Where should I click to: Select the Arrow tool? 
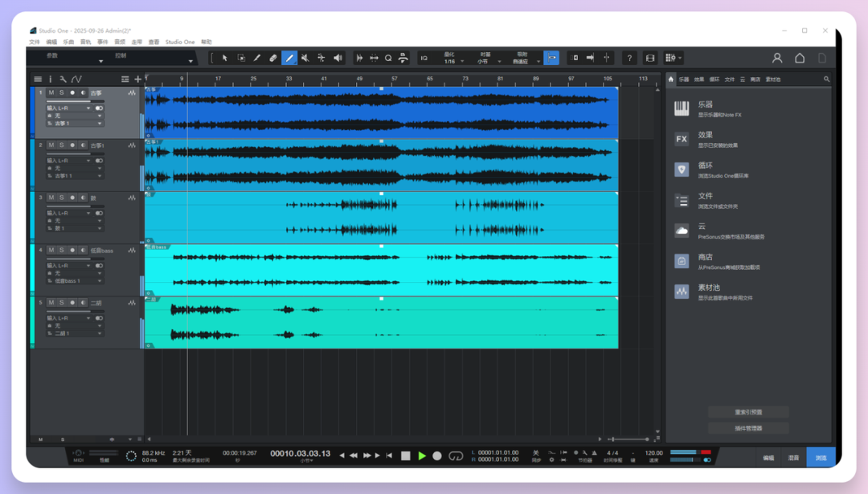225,58
